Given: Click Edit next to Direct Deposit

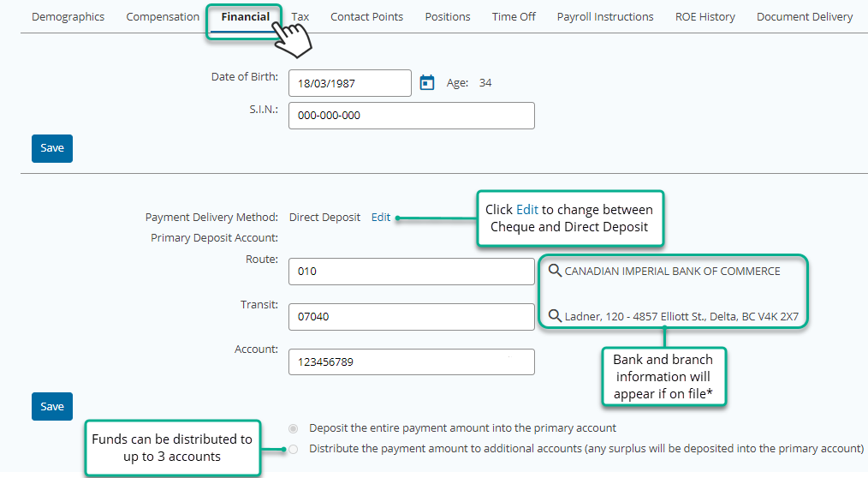Looking at the screenshot, I should pos(381,217).
